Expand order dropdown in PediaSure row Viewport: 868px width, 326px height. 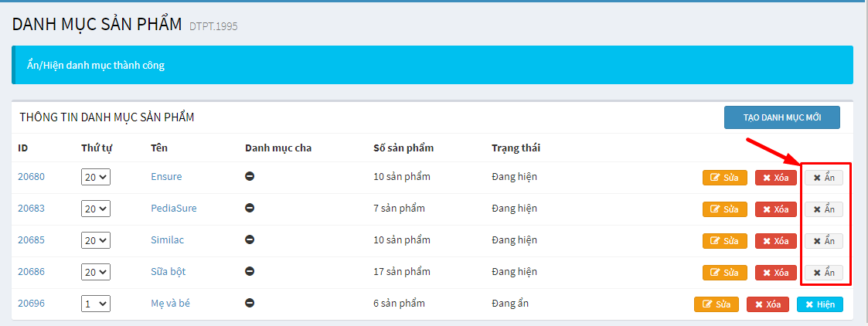click(x=96, y=209)
